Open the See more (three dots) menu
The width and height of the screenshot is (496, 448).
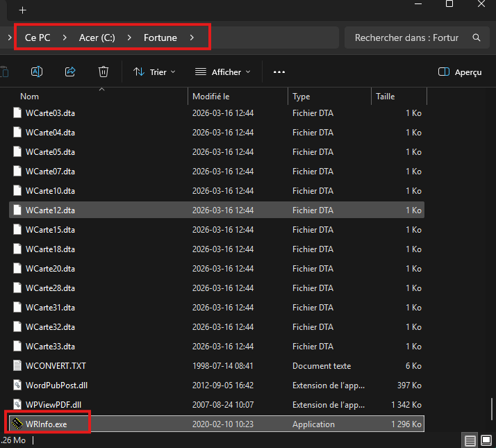click(x=279, y=72)
